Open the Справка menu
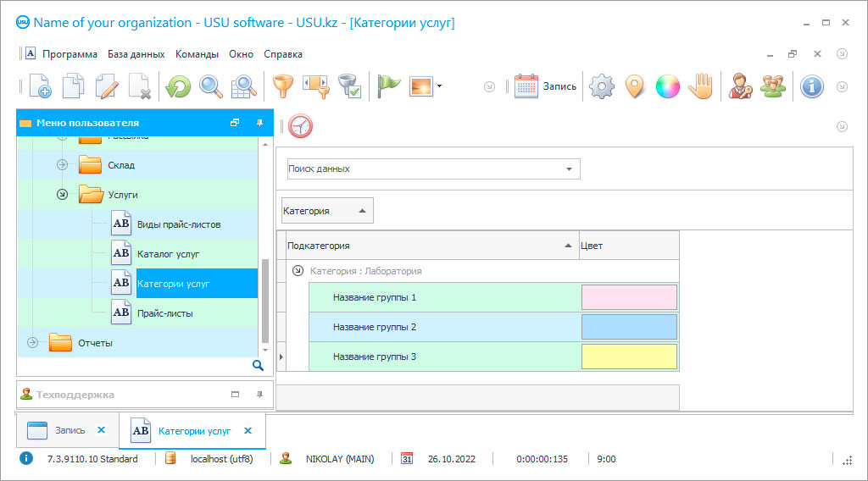The image size is (868, 481). [283, 54]
